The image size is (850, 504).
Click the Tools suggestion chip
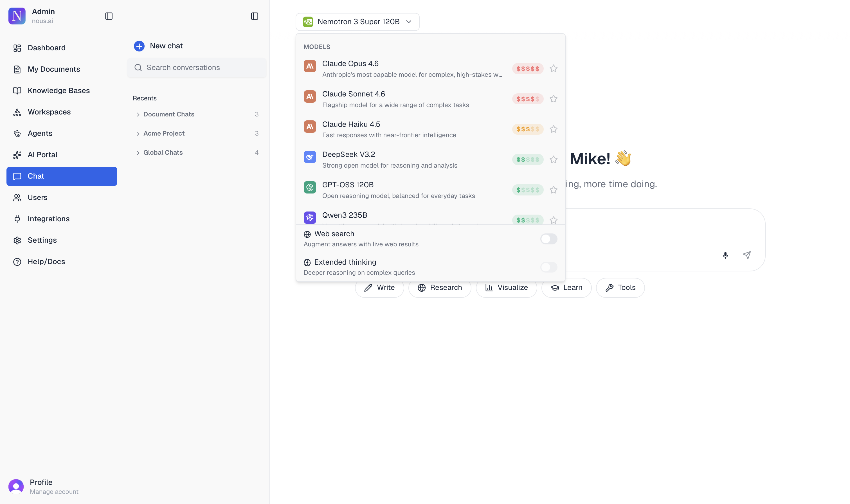point(620,288)
